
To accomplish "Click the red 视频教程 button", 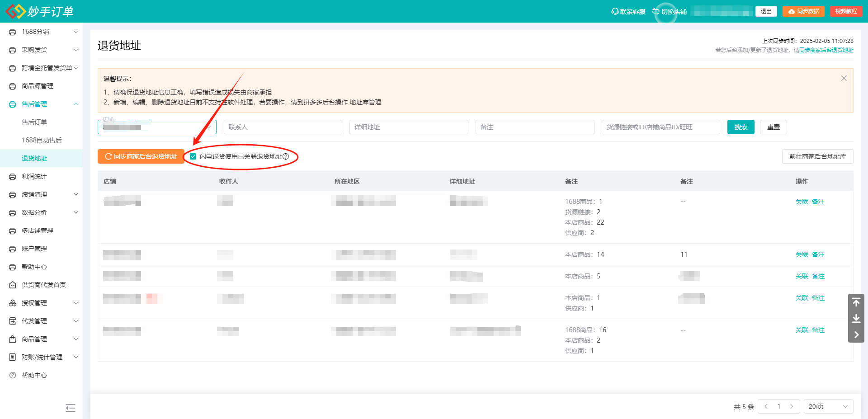I will [x=846, y=11].
